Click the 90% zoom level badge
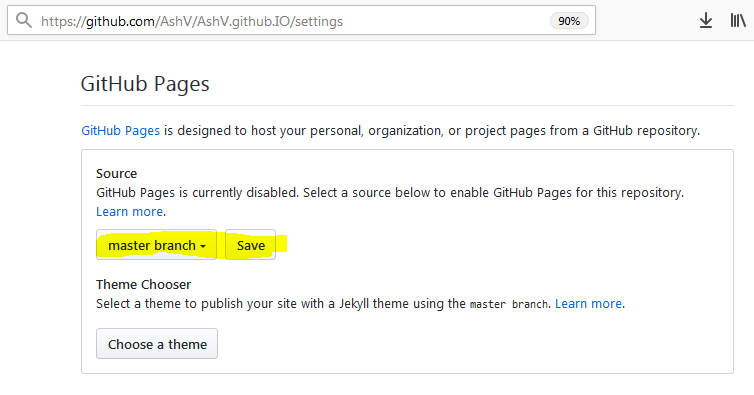Screen dimensions: 754x395 point(569,21)
